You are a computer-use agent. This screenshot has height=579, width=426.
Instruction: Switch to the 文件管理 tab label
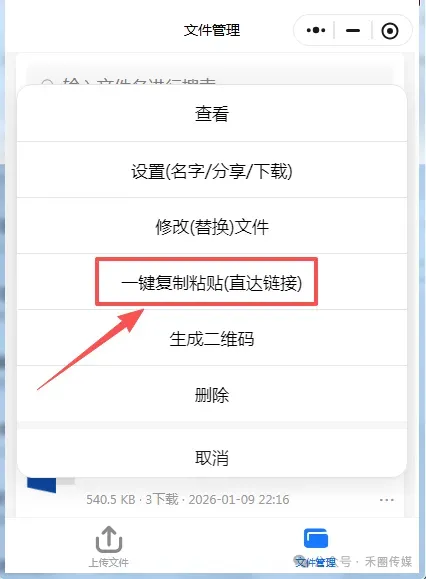click(x=316, y=562)
